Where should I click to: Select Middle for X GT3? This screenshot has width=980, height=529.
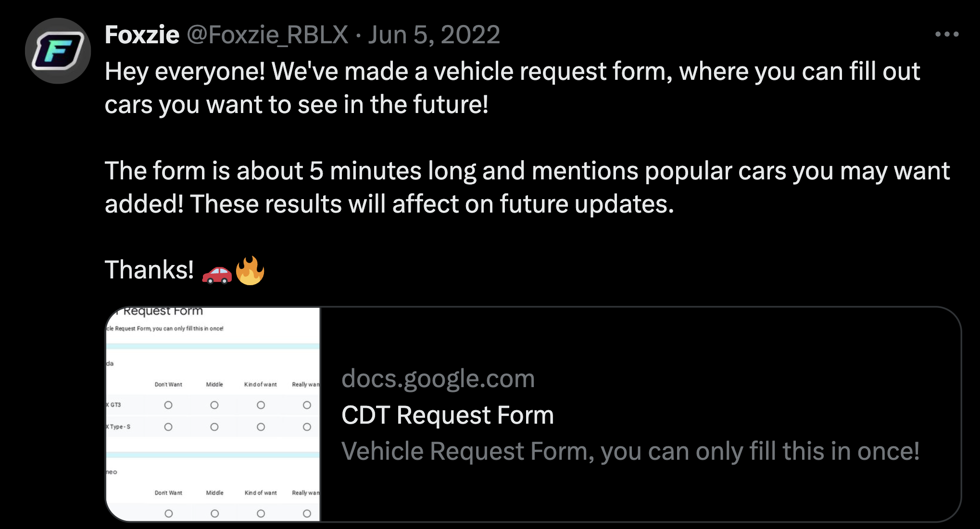click(214, 405)
